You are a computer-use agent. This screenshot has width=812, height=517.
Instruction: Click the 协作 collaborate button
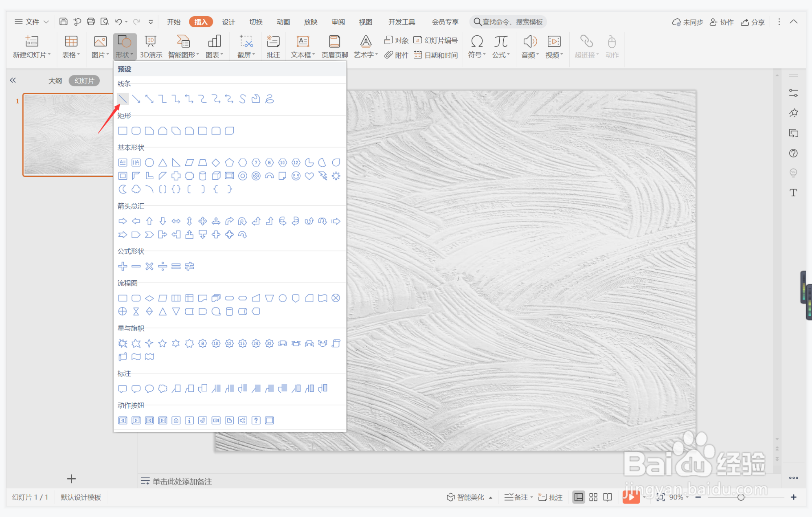(721, 22)
